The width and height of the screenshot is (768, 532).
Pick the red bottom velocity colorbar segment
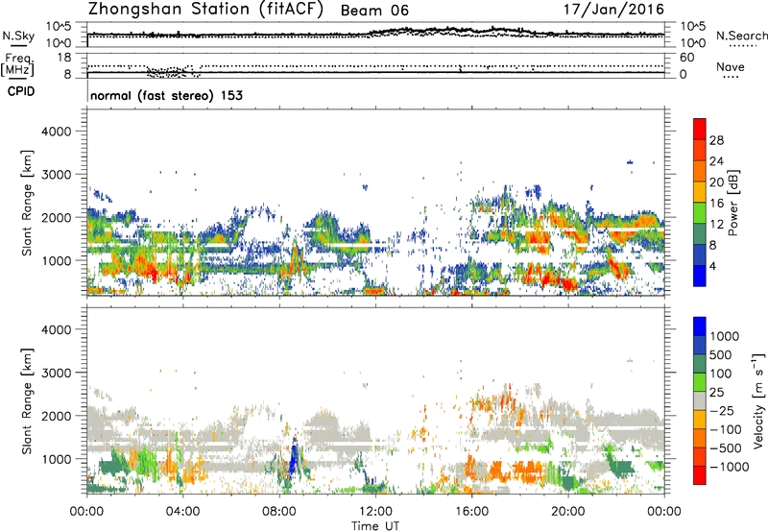click(x=700, y=475)
